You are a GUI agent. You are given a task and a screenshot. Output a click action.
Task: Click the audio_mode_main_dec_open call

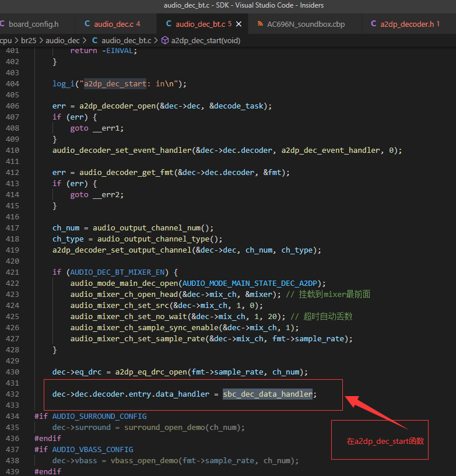pyautogui.click(x=124, y=283)
